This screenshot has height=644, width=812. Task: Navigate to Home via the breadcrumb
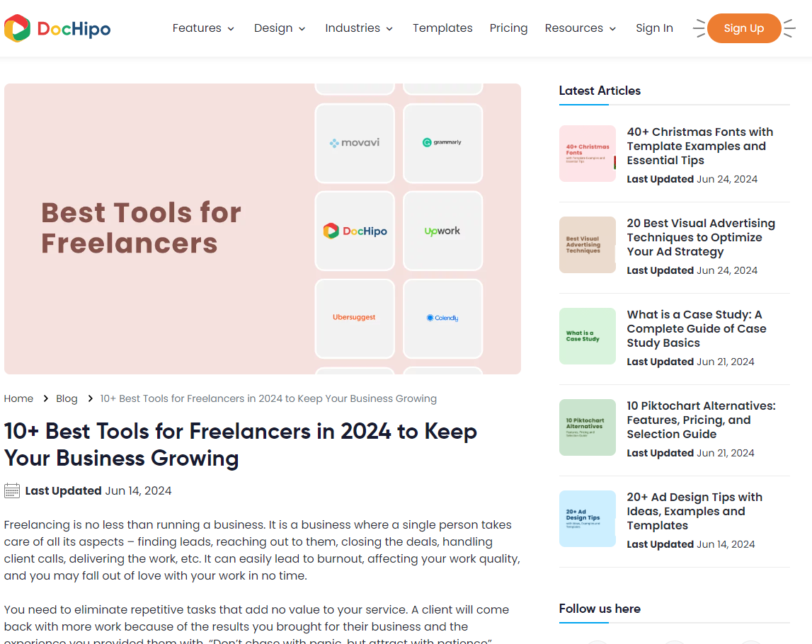click(18, 398)
